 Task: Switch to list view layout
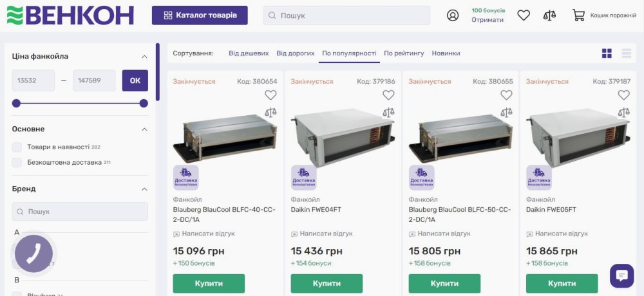[x=626, y=53]
